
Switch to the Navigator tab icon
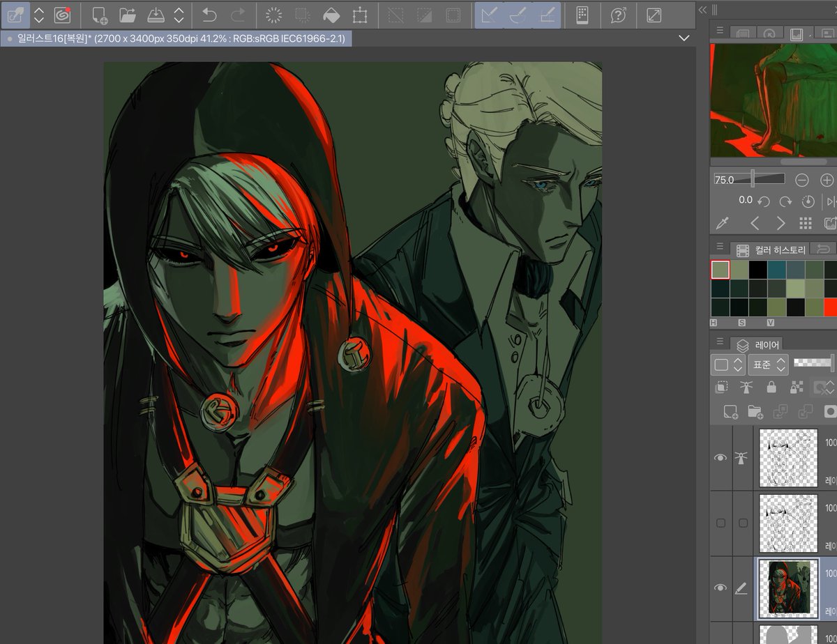click(769, 33)
